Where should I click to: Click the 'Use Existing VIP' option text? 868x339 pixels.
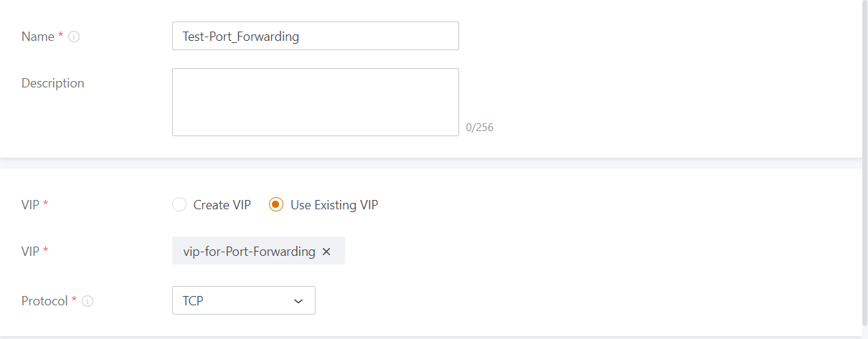tap(334, 205)
